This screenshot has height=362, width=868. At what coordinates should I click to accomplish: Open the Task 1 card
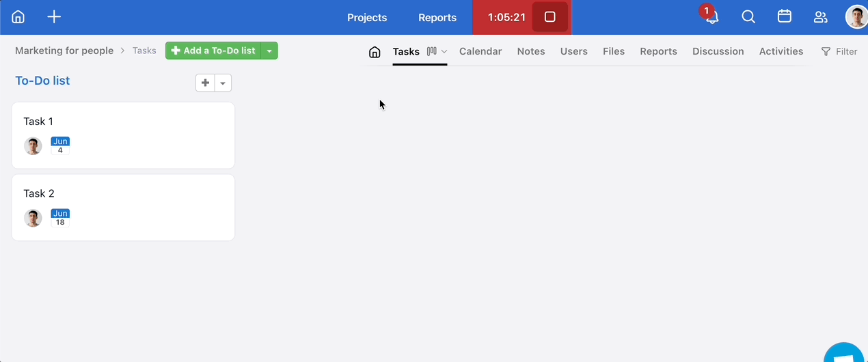click(123, 135)
